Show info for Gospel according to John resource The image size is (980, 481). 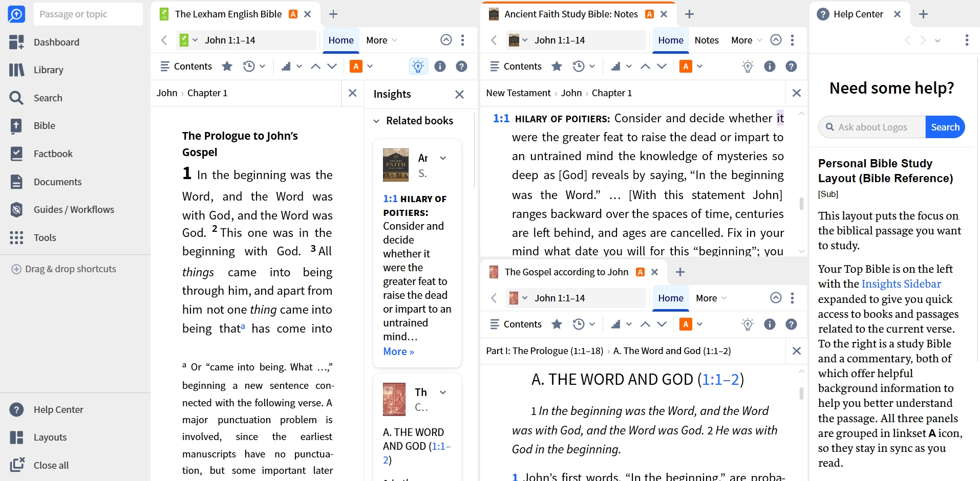[770, 324]
